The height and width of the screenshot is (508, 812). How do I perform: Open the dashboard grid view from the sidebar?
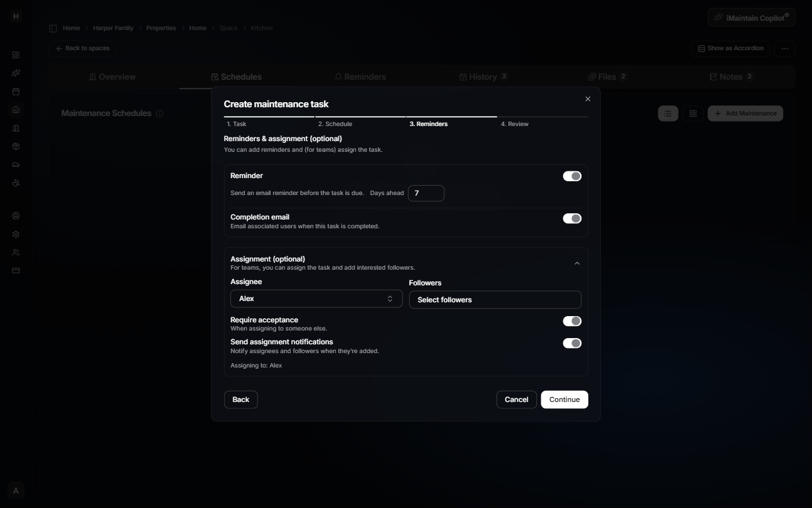tap(16, 55)
